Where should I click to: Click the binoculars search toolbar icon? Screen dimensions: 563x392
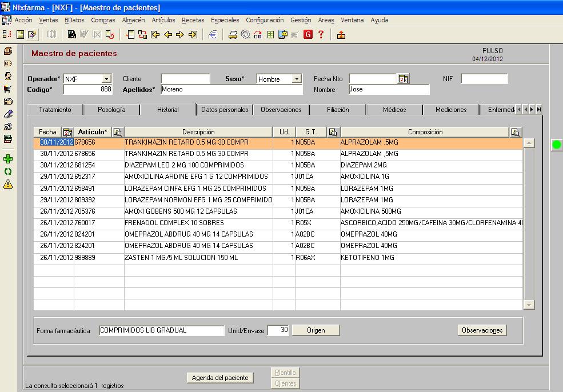72,34
